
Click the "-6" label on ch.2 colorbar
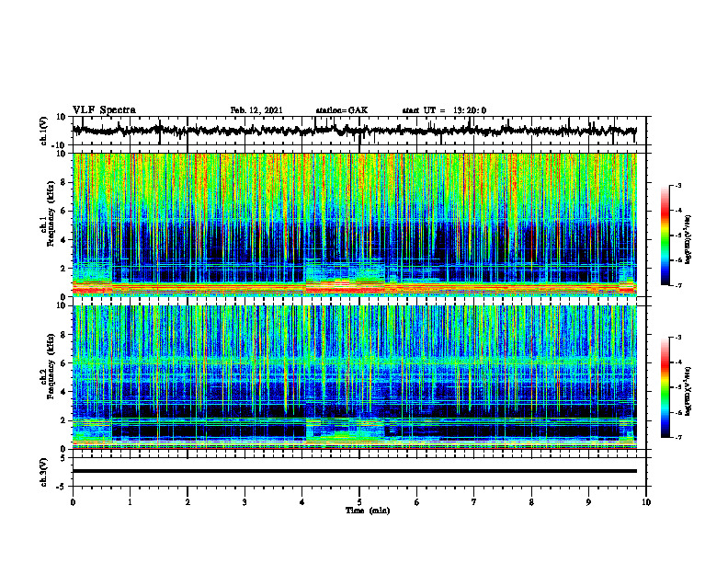(677, 412)
